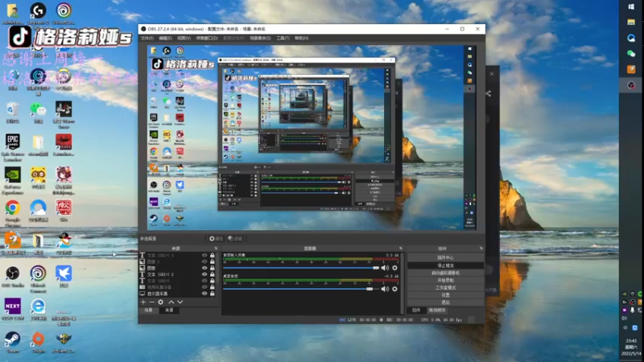Viewport: 644px width, 362px height.
Task: Start recording with 开始录制
Action: click(445, 280)
